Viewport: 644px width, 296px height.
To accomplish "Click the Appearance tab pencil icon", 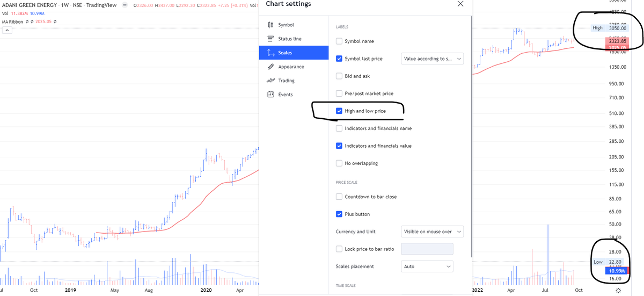I will click(270, 67).
